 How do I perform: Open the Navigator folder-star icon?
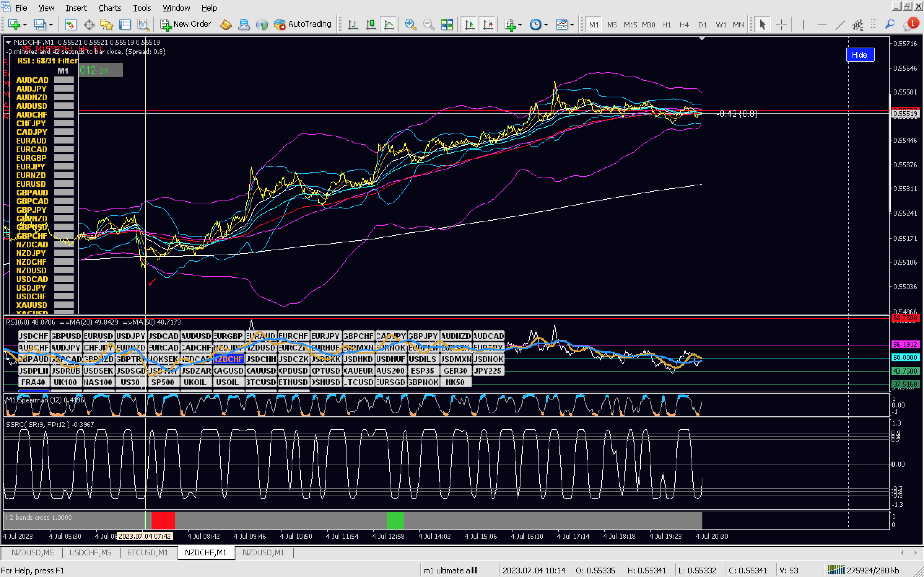106,25
